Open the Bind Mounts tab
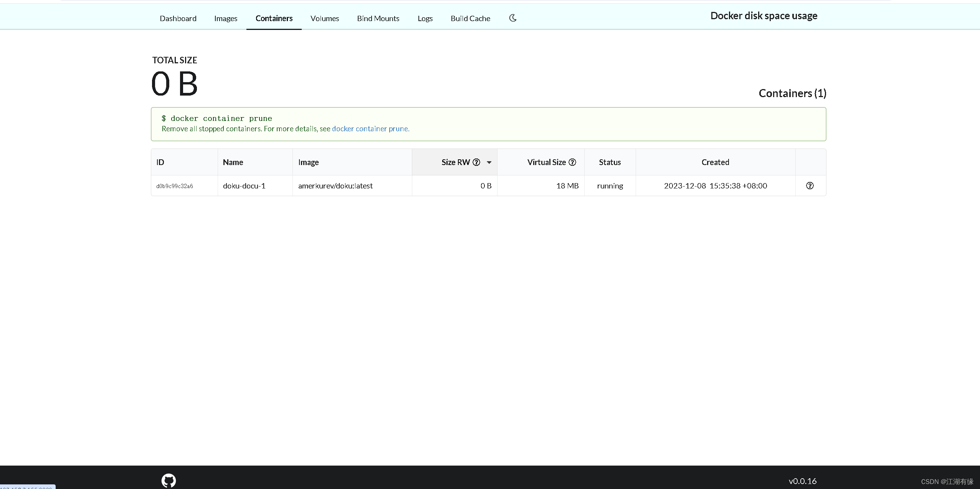Viewport: 980px width, 489px height. [378, 18]
